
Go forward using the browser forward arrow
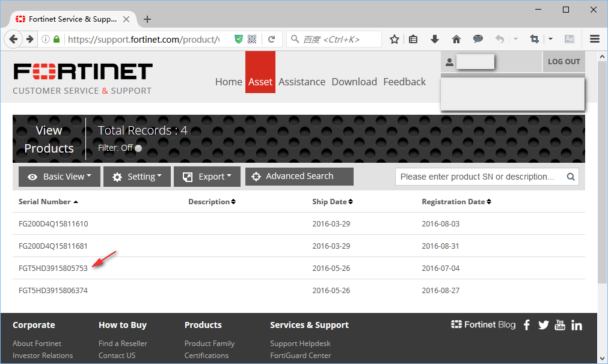click(x=30, y=39)
